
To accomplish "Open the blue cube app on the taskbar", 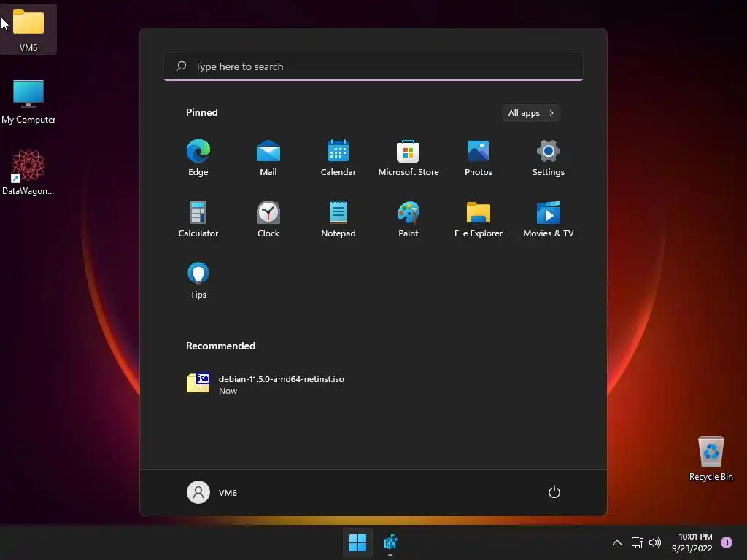I will click(390, 542).
